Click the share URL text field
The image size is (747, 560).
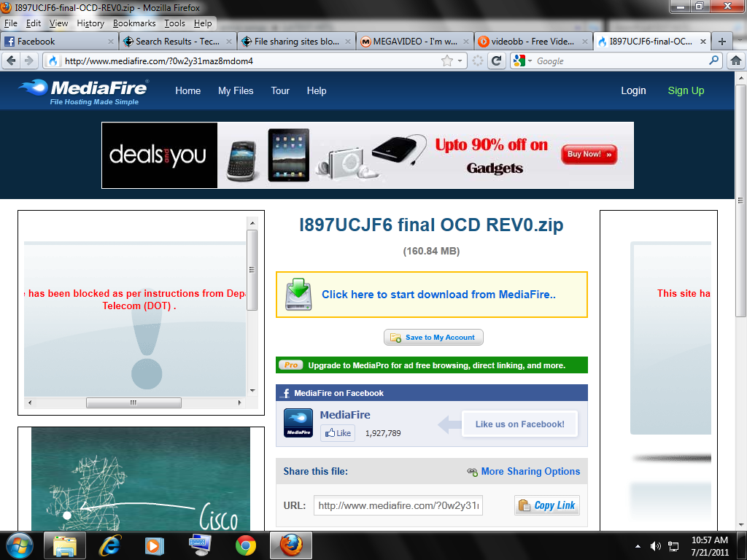[398, 505]
